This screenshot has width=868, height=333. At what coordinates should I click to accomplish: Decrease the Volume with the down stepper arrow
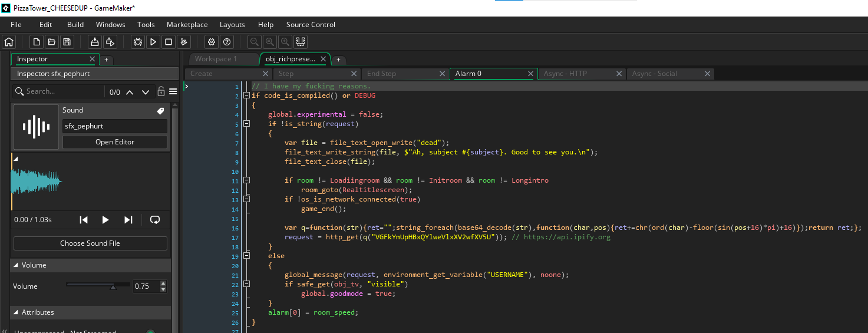pos(163,289)
